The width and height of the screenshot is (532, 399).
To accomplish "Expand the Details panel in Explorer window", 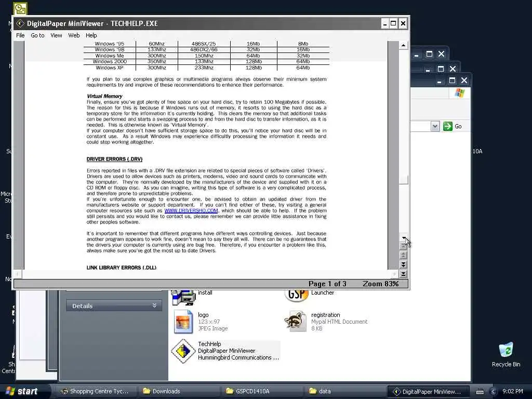I will click(154, 305).
